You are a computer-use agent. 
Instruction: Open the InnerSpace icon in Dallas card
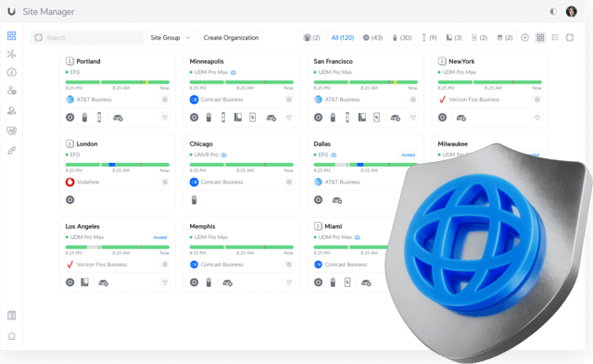[x=337, y=200]
